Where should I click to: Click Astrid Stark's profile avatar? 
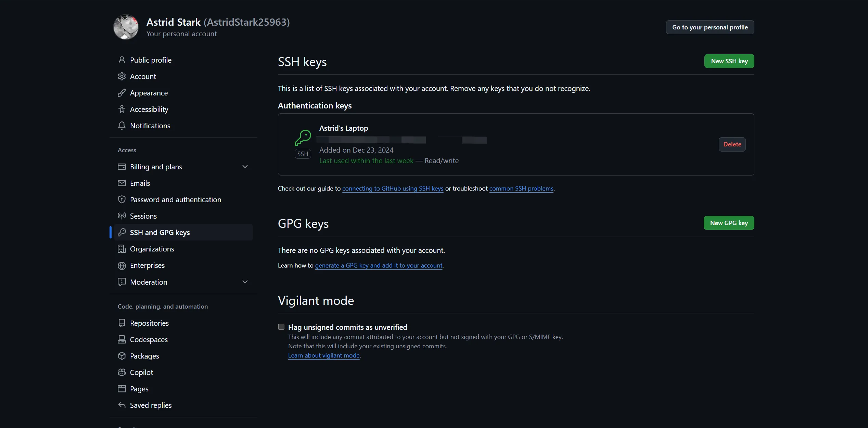click(x=126, y=27)
